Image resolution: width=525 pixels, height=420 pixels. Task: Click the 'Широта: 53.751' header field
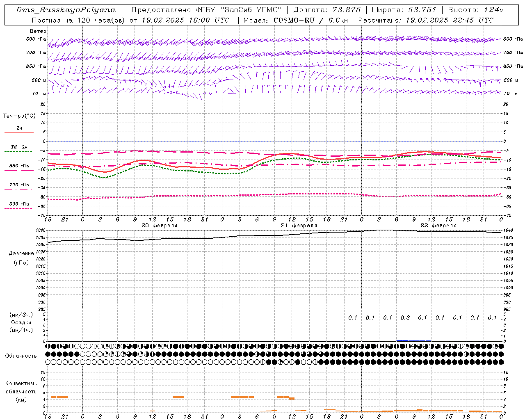coord(404,10)
